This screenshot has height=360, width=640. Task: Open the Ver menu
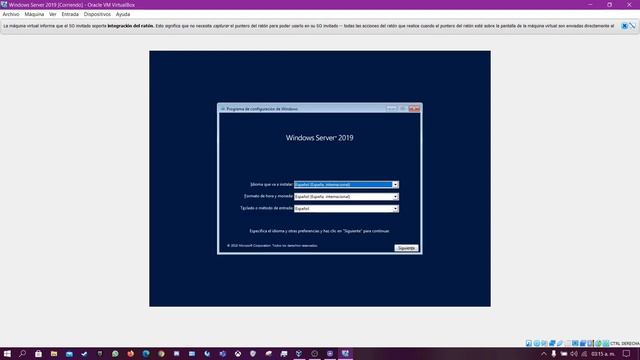click(x=53, y=14)
